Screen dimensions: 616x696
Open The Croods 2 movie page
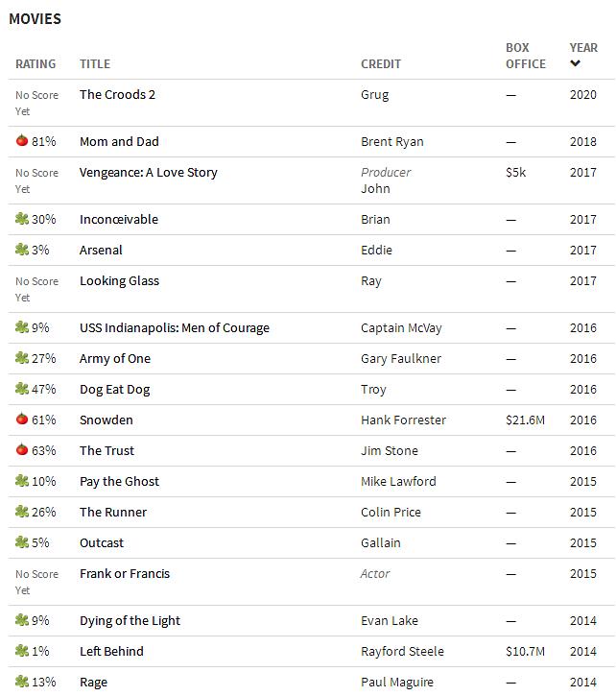click(117, 94)
